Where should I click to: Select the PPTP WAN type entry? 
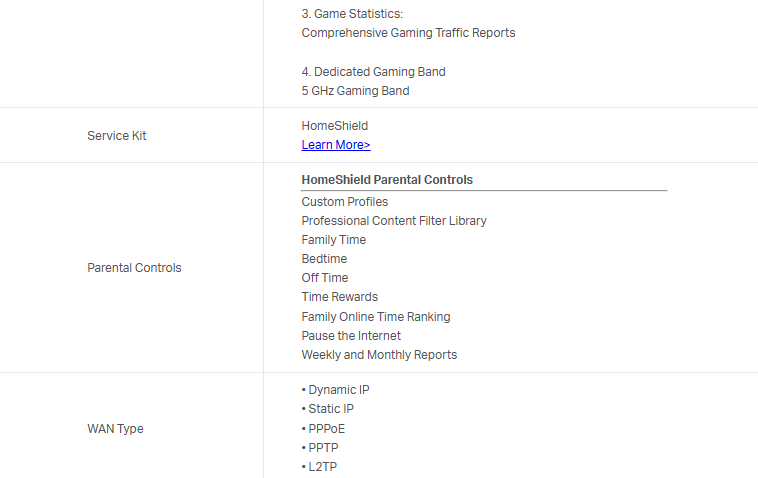click(325, 447)
